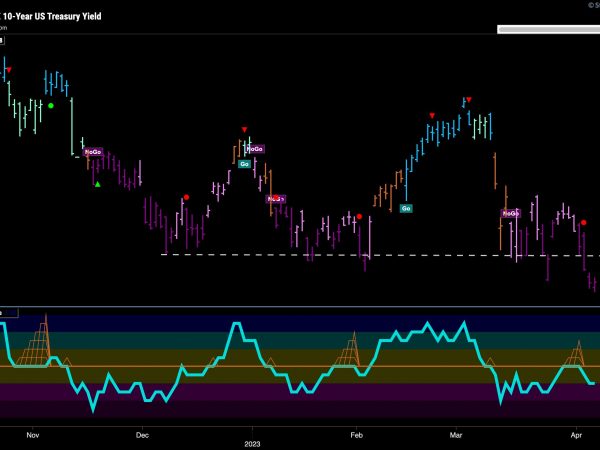600x450 pixels.
Task: Click the NoGo label in mid-March
Action: [x=511, y=214]
